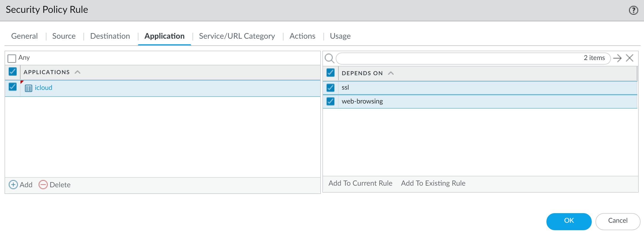Uncheck the web-browsing dependency checkbox
The image size is (644, 239).
pyautogui.click(x=330, y=101)
